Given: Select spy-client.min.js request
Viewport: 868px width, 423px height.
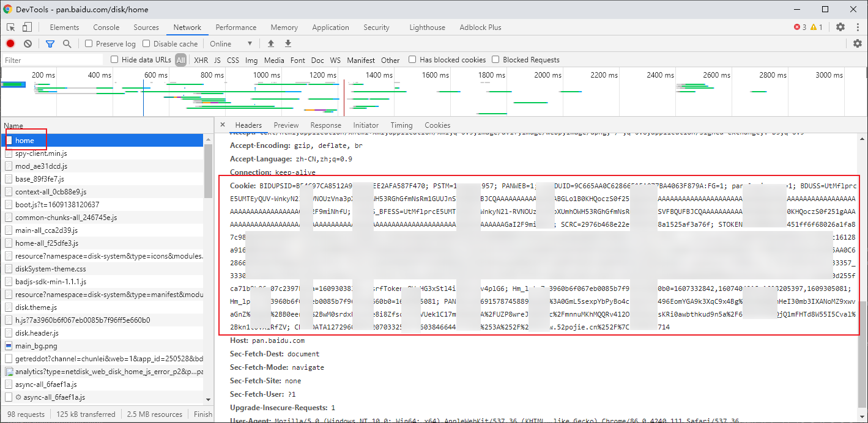Looking at the screenshot, I should click(x=102, y=153).
